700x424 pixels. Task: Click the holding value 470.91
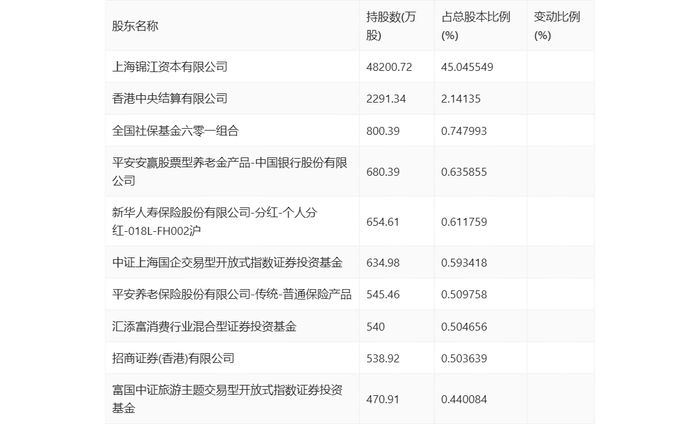click(383, 399)
